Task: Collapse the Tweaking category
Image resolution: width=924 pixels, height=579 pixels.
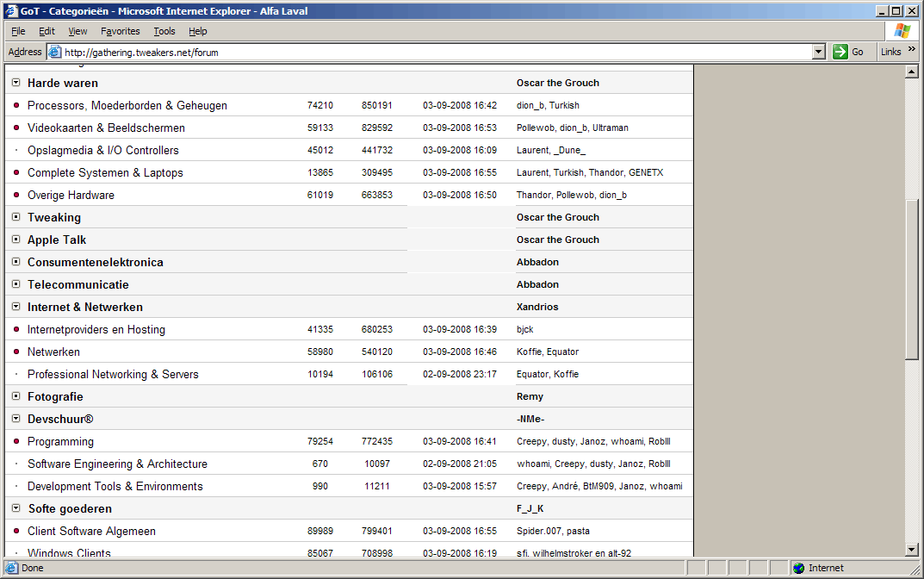Action: 15,217
